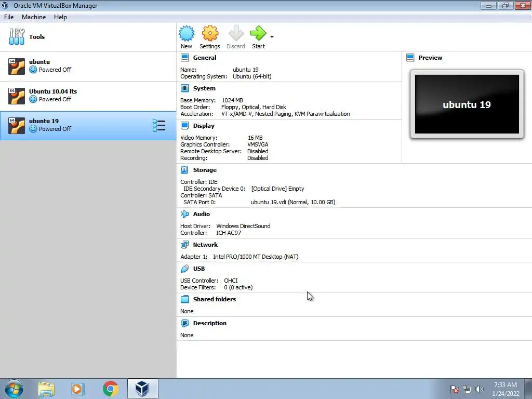The image size is (532, 399).
Task: Click the Description speech bubble icon
Action: pos(184,323)
